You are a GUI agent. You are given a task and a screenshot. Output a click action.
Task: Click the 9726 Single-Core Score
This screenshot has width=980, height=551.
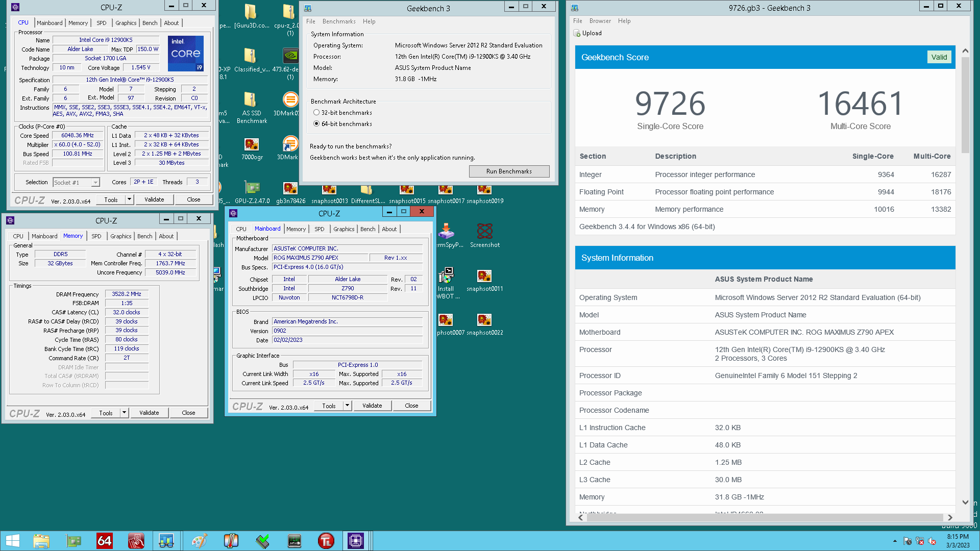(670, 104)
